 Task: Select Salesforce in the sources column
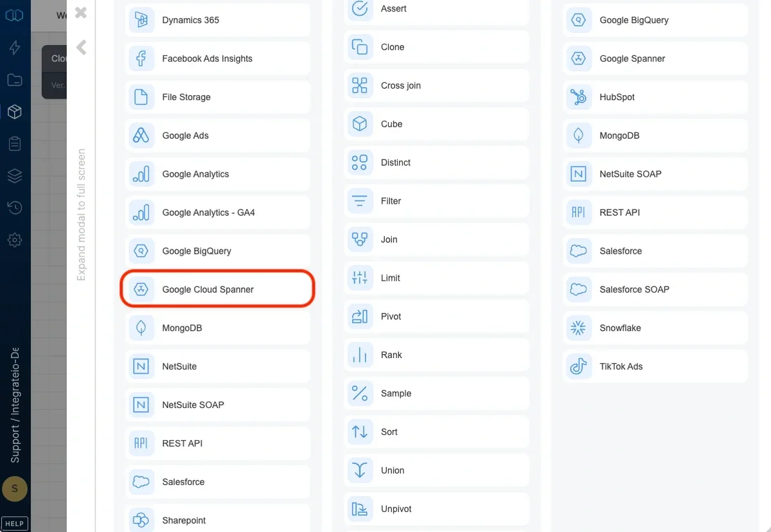click(x=218, y=483)
